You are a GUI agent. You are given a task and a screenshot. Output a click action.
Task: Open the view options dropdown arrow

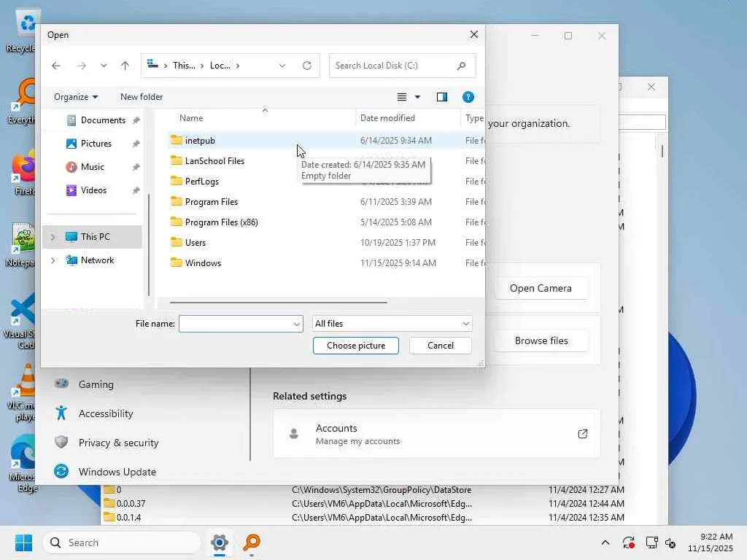point(417,97)
